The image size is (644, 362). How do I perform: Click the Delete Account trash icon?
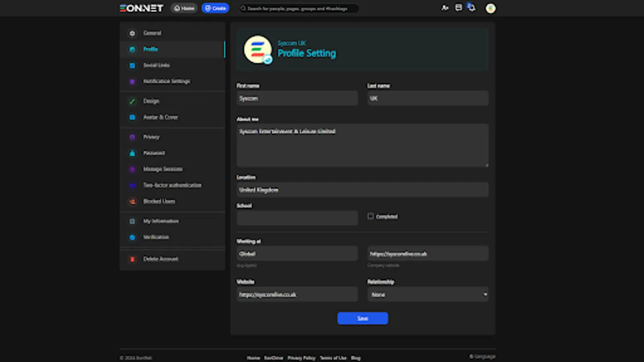[x=132, y=259]
